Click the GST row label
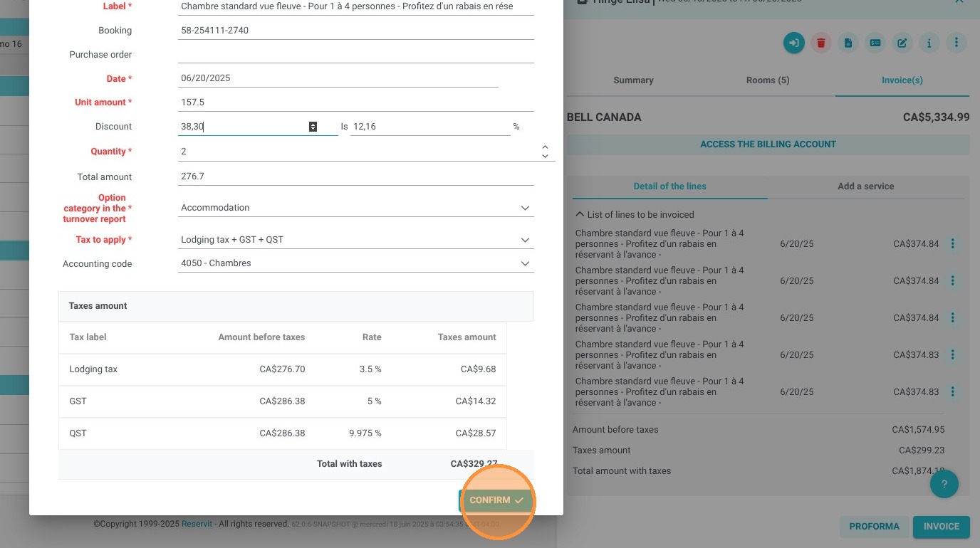980x548 pixels. point(78,401)
